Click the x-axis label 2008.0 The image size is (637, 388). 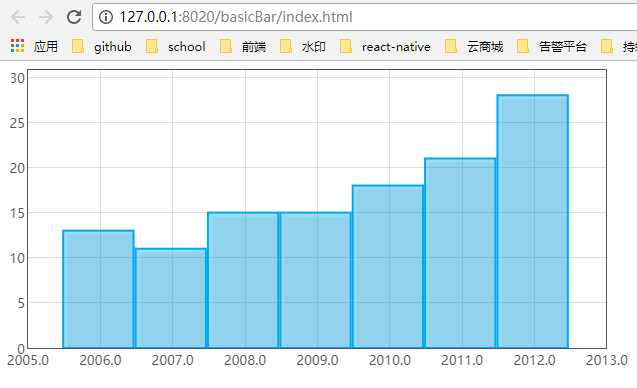pyautogui.click(x=245, y=360)
